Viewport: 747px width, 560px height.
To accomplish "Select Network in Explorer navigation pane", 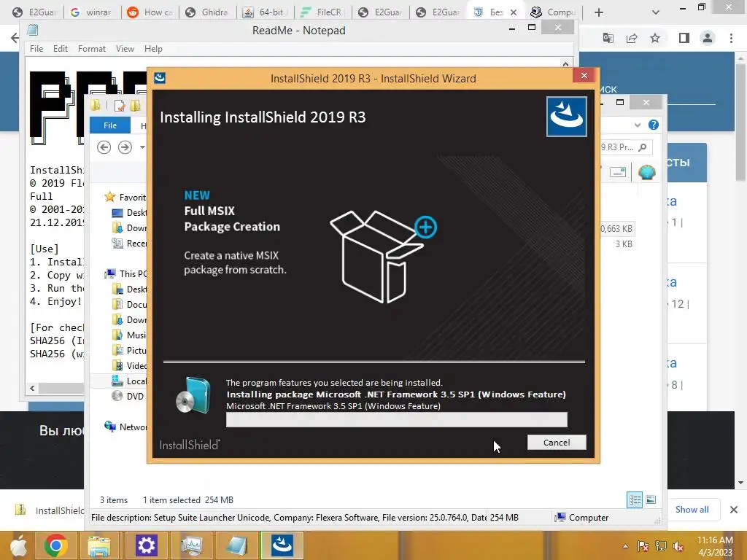I will pos(125,427).
